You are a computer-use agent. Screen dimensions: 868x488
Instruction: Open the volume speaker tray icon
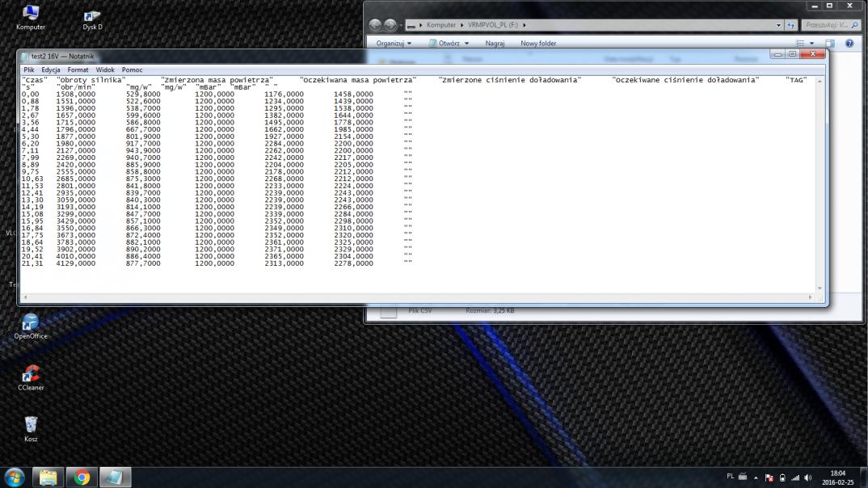click(x=808, y=477)
